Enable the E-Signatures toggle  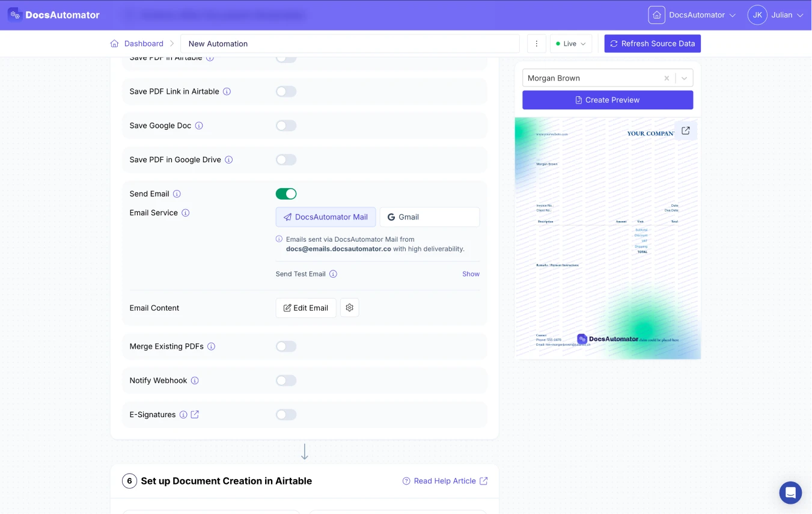(x=286, y=415)
